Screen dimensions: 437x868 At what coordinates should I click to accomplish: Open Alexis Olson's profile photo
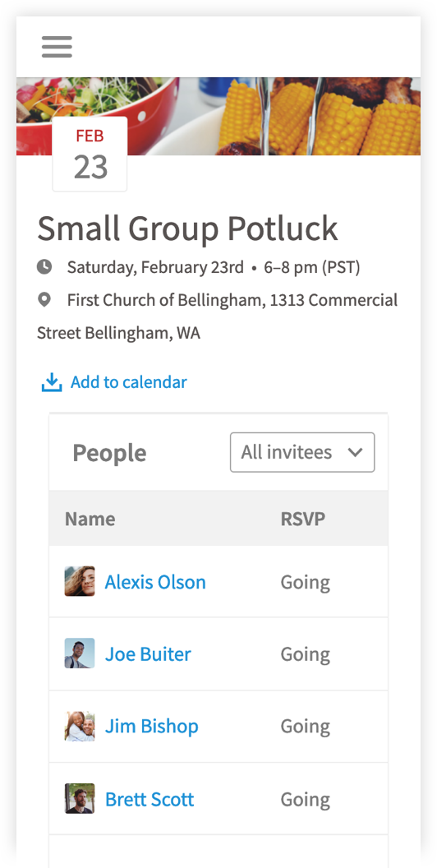[x=80, y=581]
